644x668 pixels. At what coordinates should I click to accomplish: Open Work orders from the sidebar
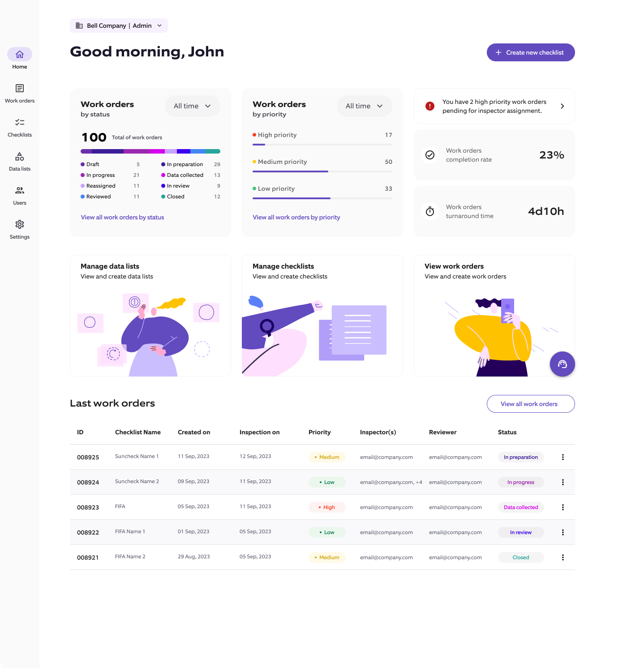[x=20, y=89]
